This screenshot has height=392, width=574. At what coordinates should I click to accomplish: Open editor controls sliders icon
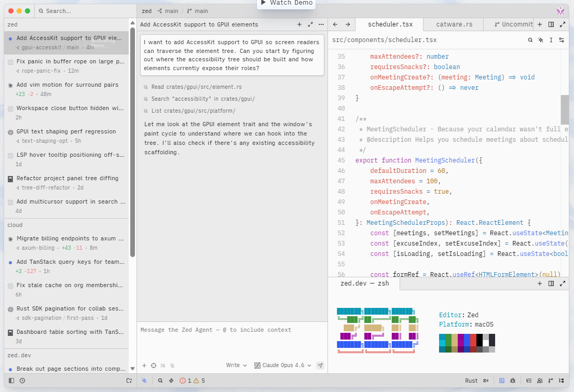pos(562,40)
